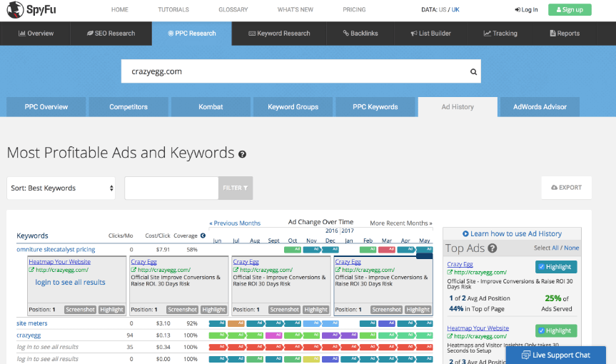Click the green Sign up button
The image size is (616, 364).
pyautogui.click(x=569, y=9)
